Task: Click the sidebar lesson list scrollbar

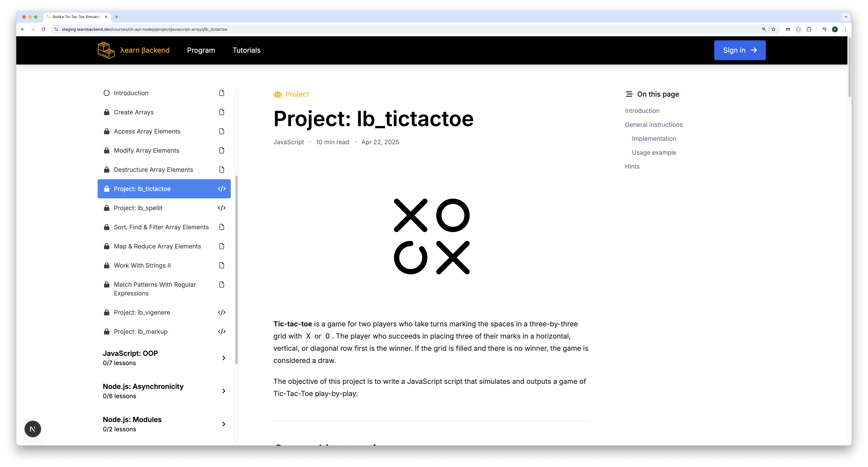Action: (x=237, y=270)
